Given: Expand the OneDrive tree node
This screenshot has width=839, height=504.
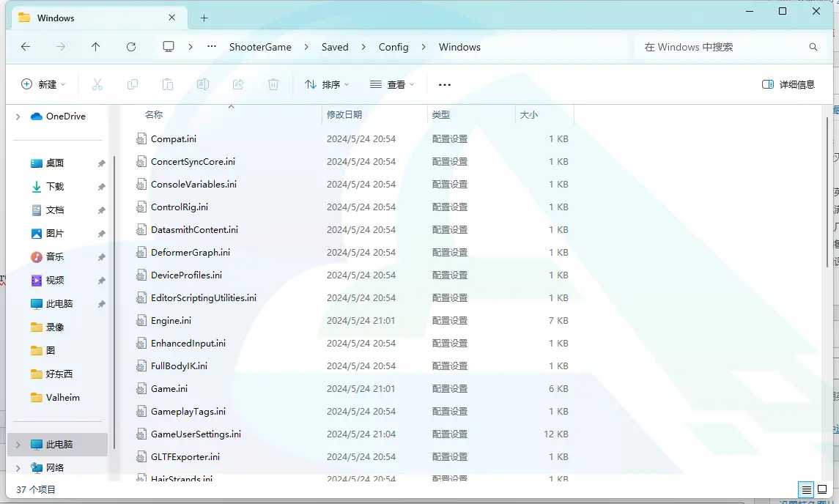Looking at the screenshot, I should click(x=18, y=116).
